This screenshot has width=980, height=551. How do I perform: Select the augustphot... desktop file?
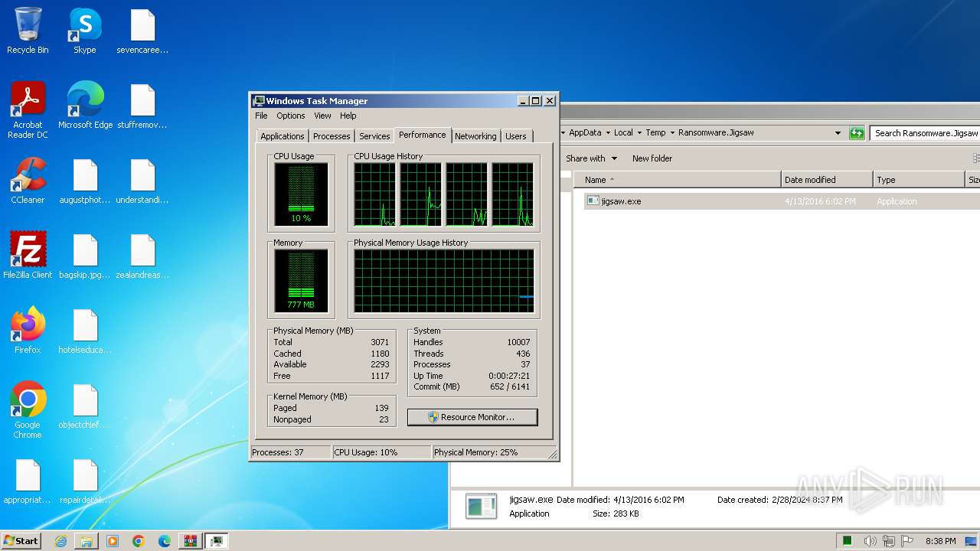tap(85, 181)
